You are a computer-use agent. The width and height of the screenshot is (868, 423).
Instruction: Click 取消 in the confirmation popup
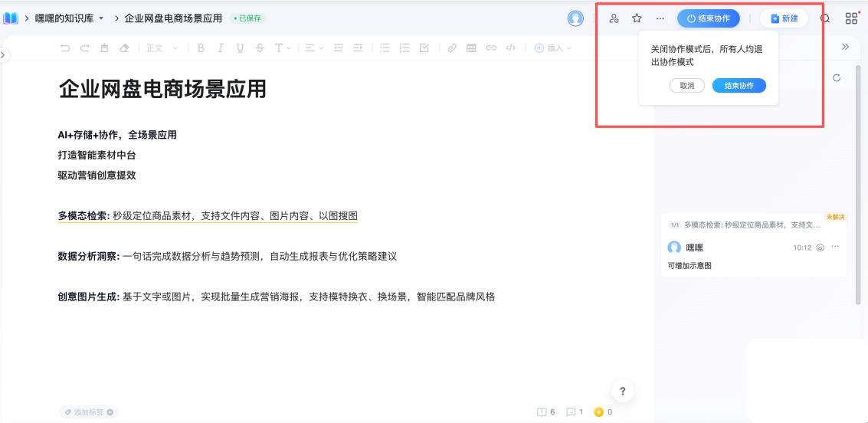pyautogui.click(x=687, y=86)
